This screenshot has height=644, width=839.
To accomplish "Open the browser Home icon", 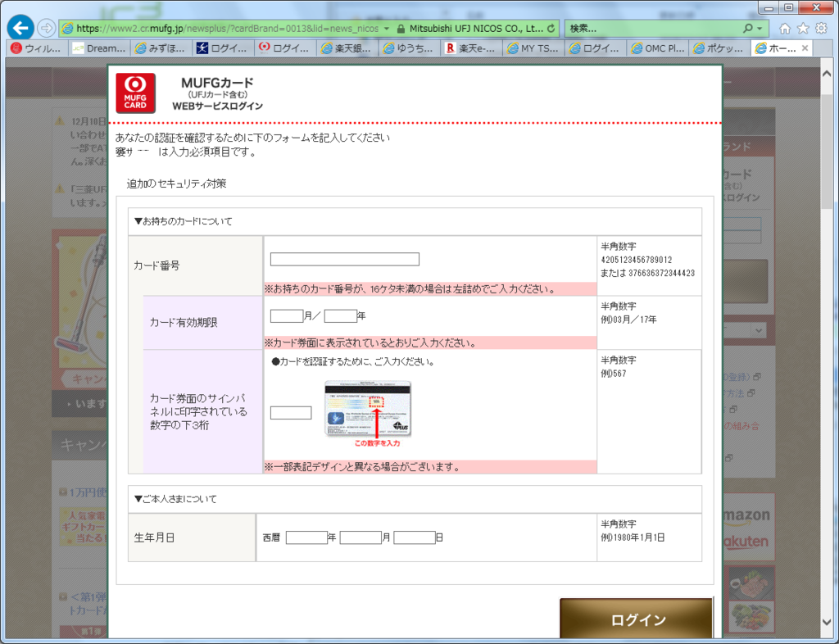I will coord(784,29).
